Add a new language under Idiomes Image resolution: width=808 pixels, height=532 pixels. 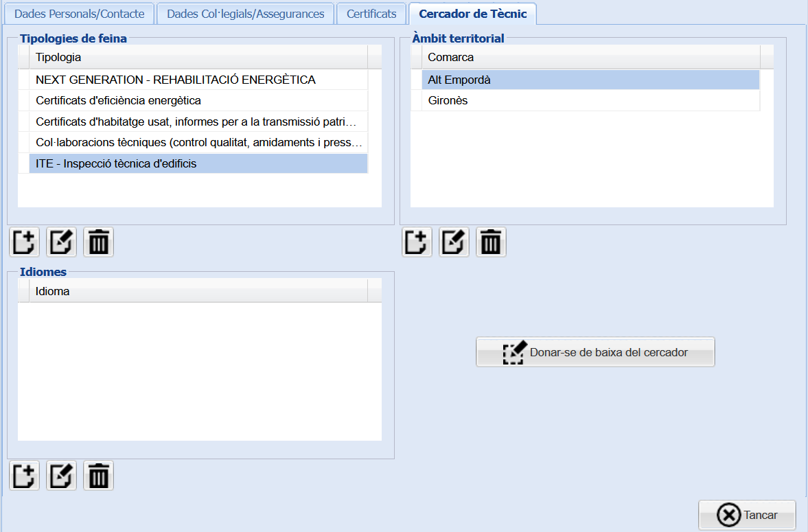point(24,475)
